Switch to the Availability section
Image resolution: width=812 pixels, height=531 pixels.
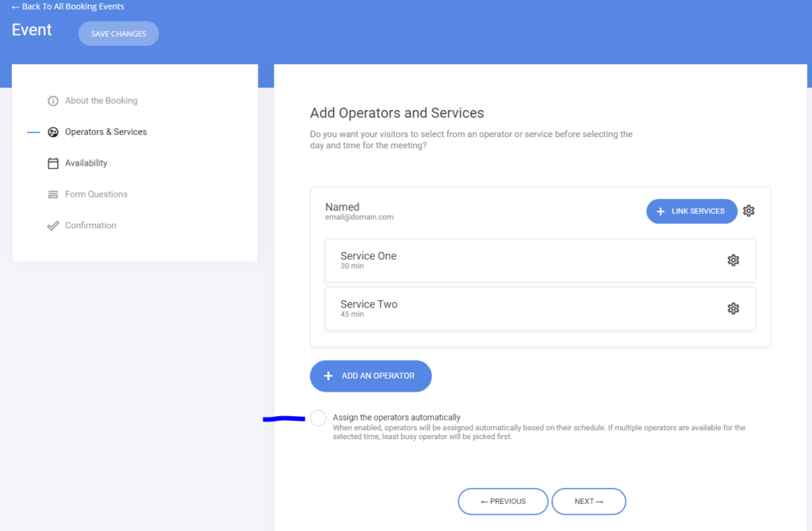click(86, 163)
